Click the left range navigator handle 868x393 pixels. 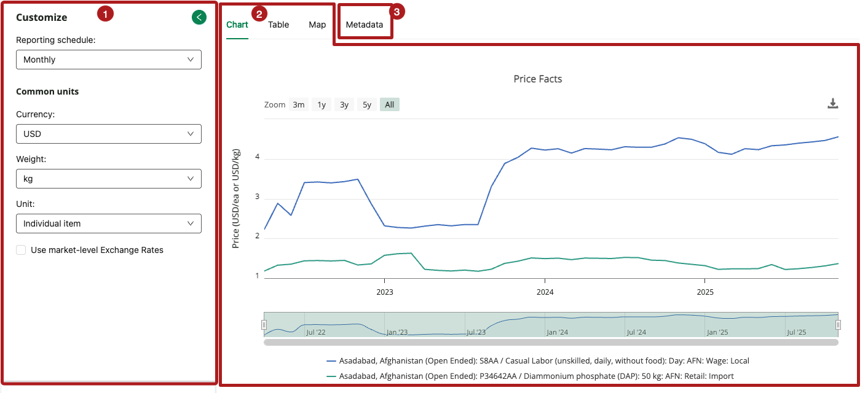pos(264,325)
